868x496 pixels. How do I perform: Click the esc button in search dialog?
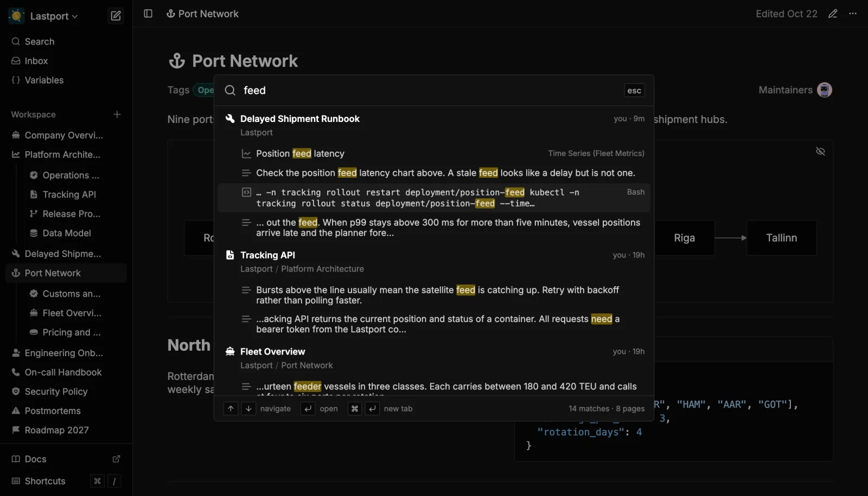tap(634, 91)
